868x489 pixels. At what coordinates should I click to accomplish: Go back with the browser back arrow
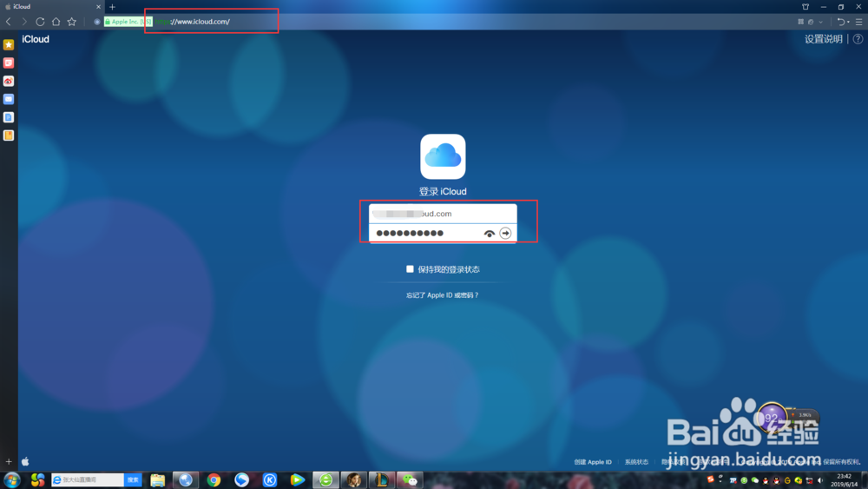[9, 22]
